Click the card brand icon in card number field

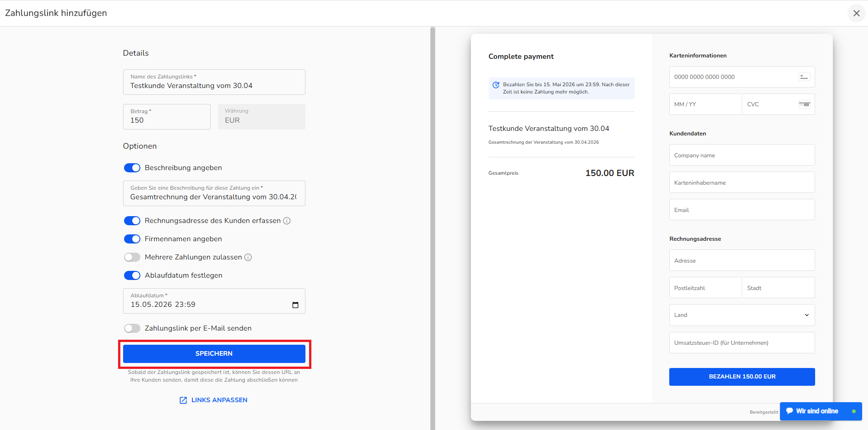point(804,77)
